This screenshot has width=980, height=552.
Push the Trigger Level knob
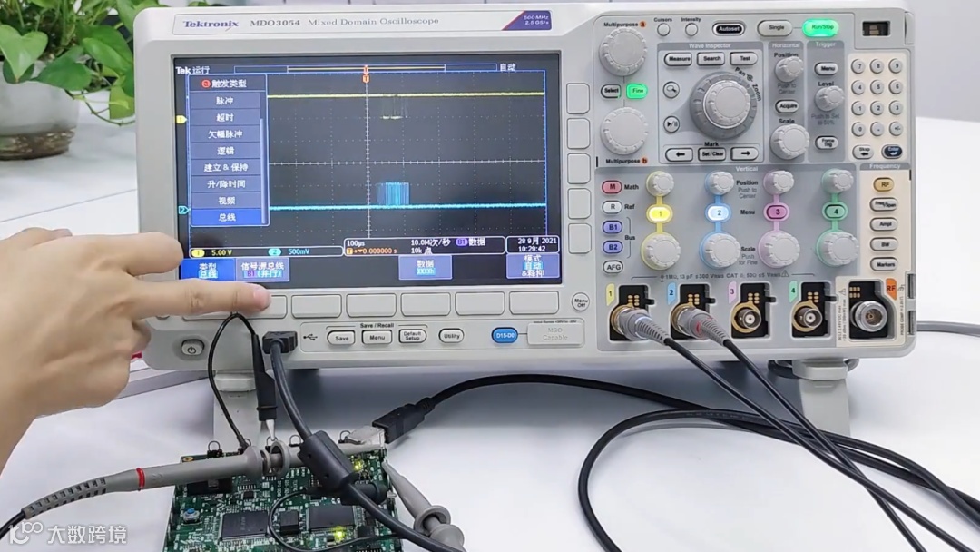point(829,98)
